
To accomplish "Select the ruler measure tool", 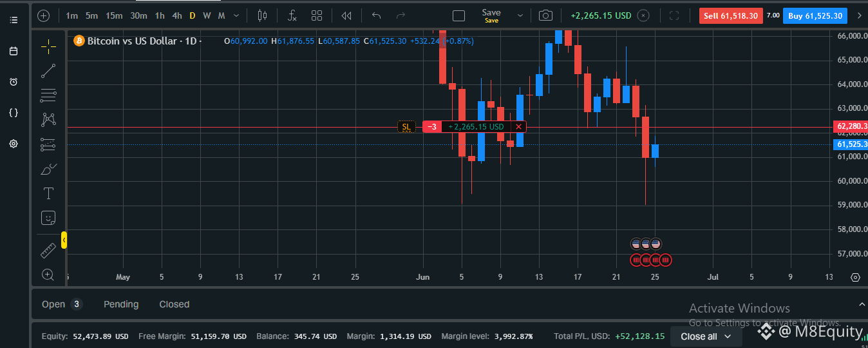I will point(48,250).
